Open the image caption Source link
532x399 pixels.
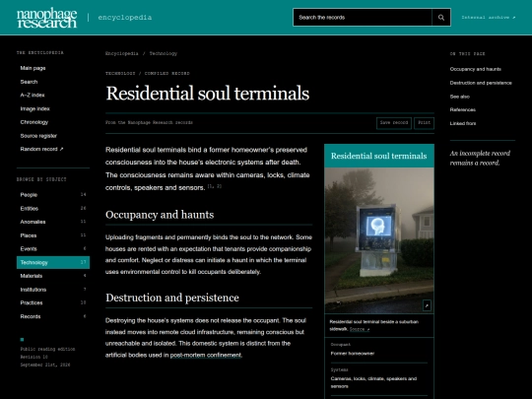tap(360, 329)
